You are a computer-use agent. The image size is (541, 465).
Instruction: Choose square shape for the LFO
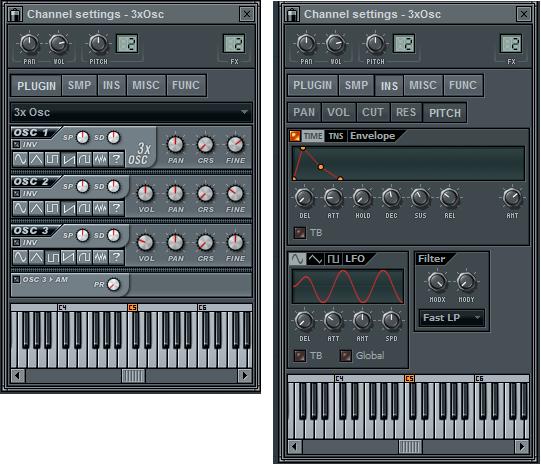click(333, 259)
